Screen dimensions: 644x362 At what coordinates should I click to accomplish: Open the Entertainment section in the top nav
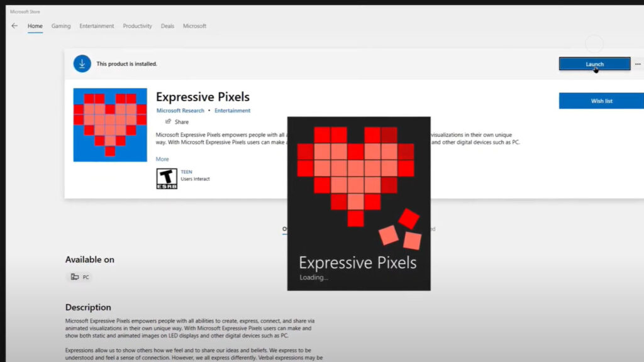tap(96, 26)
